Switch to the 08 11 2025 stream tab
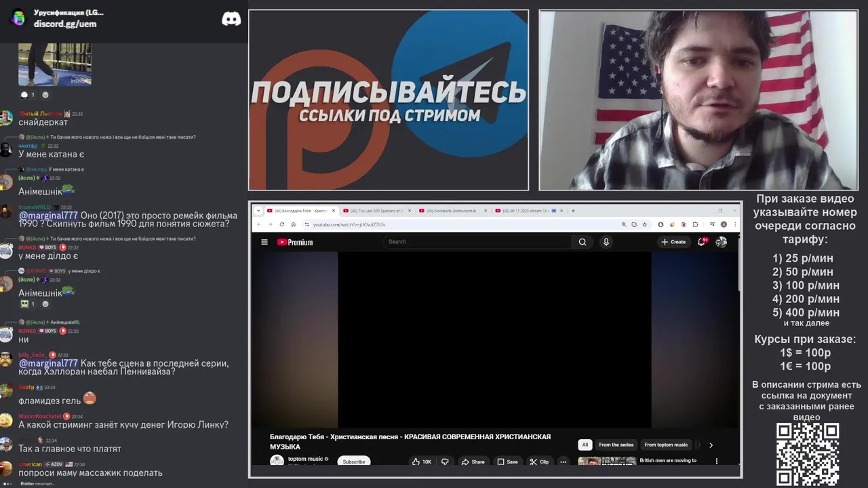 [x=528, y=211]
